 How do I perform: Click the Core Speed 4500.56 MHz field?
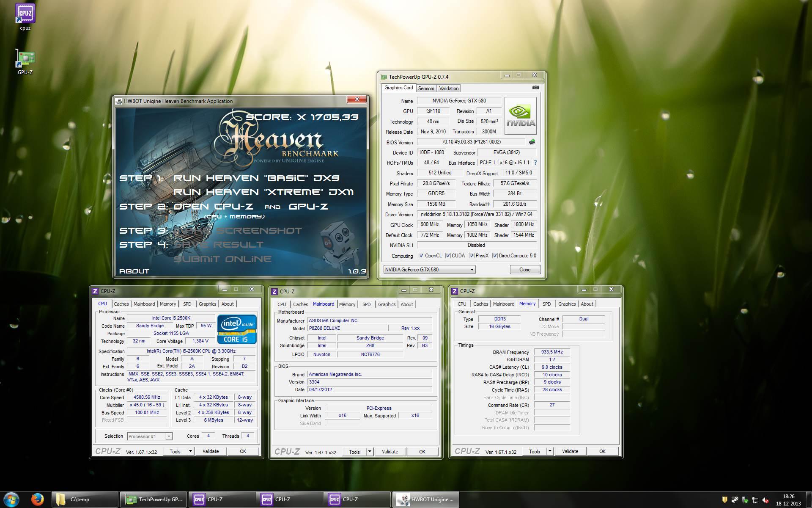147,398
